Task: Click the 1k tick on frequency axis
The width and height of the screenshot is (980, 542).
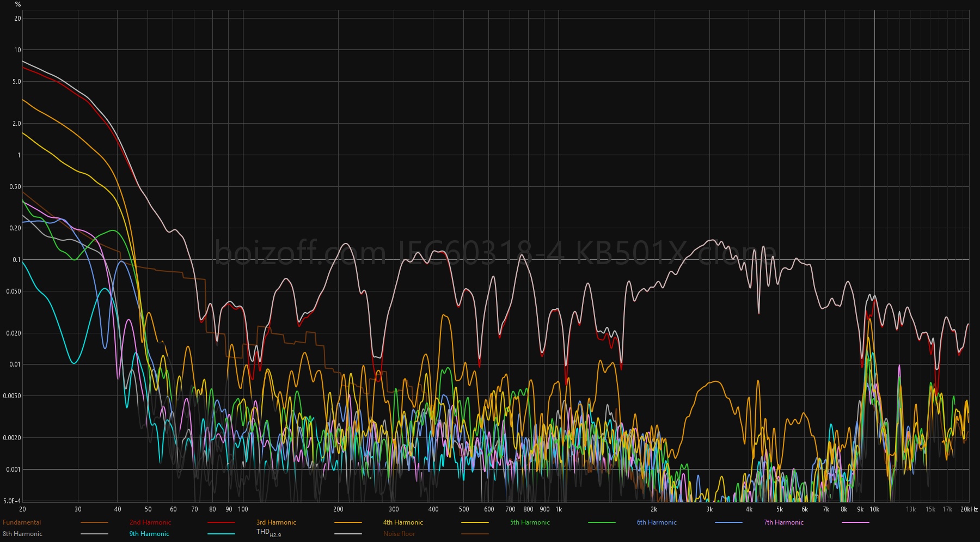Action: (559, 509)
